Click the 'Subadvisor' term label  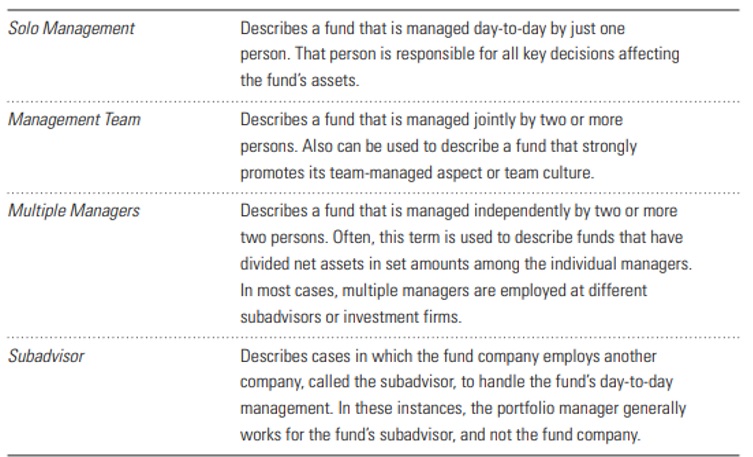point(46,356)
